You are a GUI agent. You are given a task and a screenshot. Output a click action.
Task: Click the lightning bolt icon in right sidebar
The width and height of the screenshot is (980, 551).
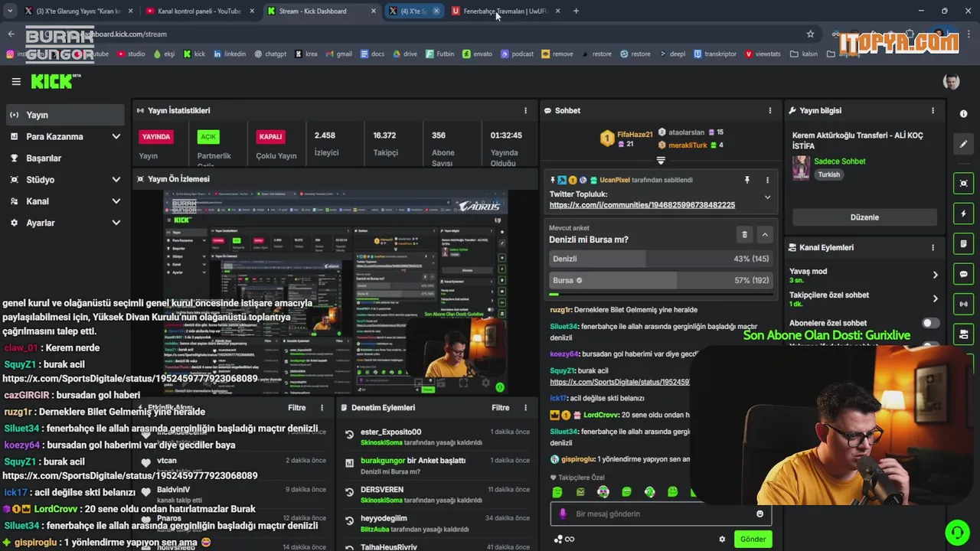tap(963, 214)
